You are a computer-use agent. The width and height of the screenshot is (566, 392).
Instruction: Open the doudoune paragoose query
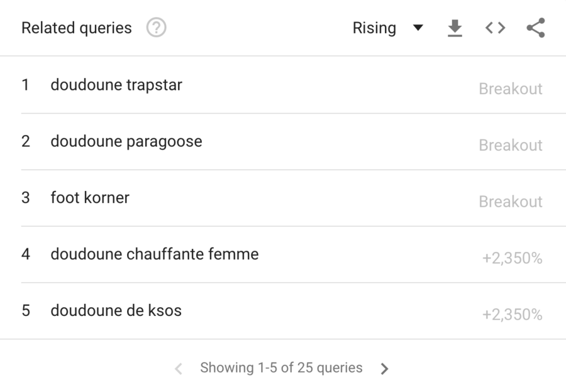(x=126, y=141)
